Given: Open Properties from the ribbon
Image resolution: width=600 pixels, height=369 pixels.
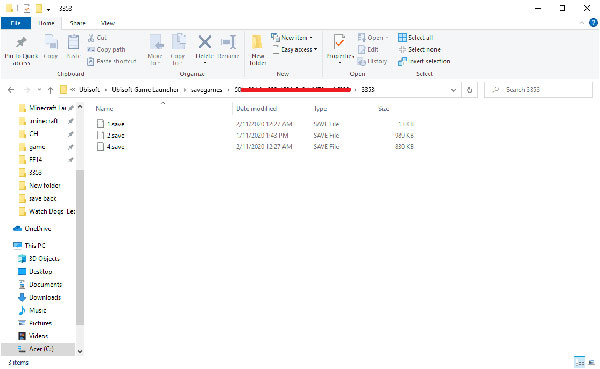Looking at the screenshot, I should pos(339,47).
